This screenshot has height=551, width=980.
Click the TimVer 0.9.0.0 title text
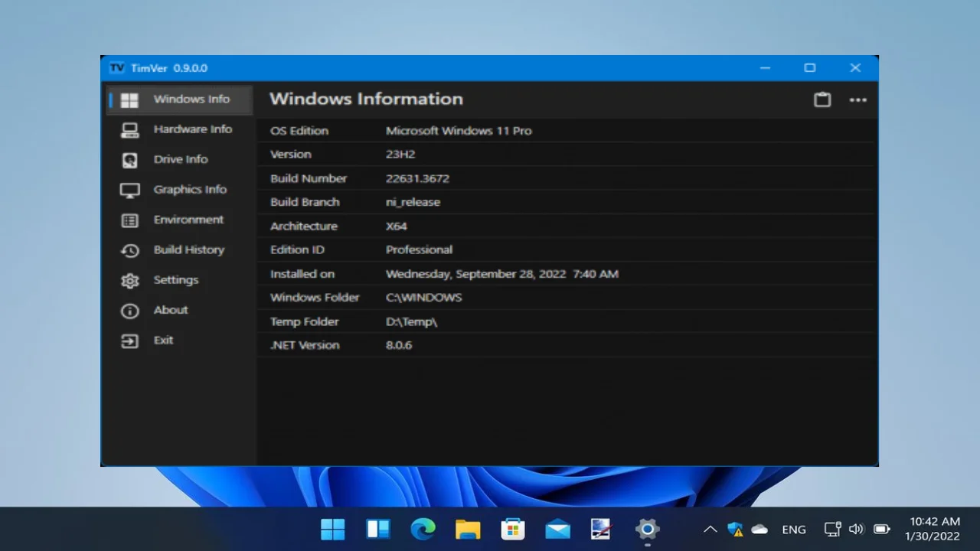(x=169, y=68)
